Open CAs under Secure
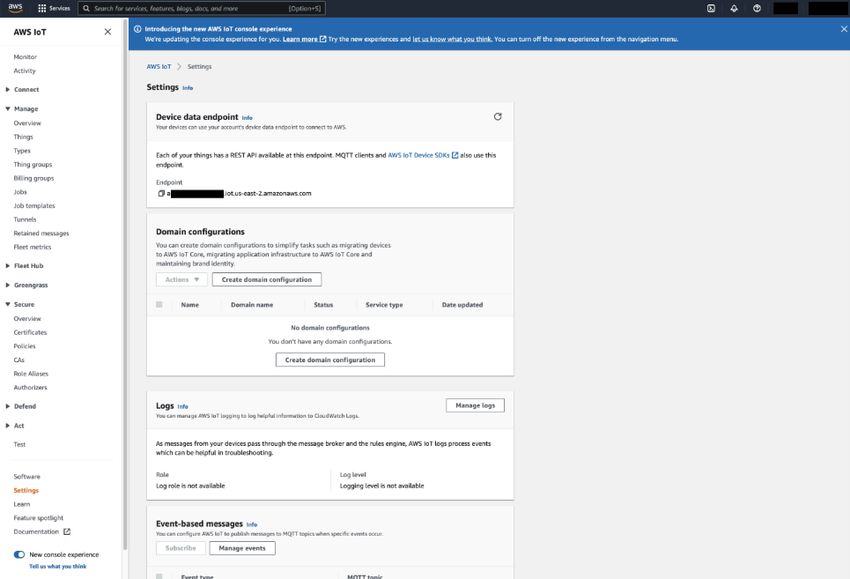 tap(19, 360)
